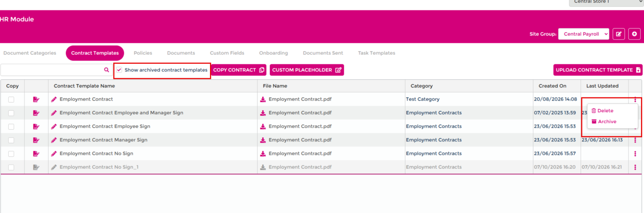644x213 pixels.
Task: Open the Onboarding tab
Action: [x=273, y=53]
